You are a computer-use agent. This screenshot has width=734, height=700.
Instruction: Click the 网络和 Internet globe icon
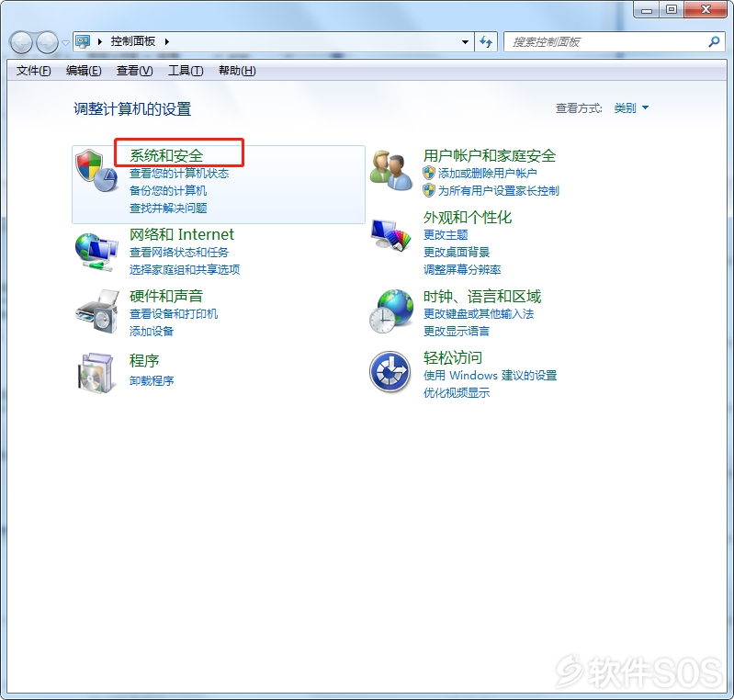[x=96, y=252]
